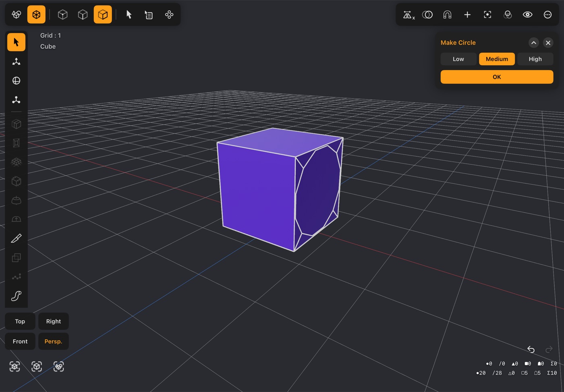Confirm Make Circle with OK
This screenshot has height=392, width=564.
[x=497, y=77]
